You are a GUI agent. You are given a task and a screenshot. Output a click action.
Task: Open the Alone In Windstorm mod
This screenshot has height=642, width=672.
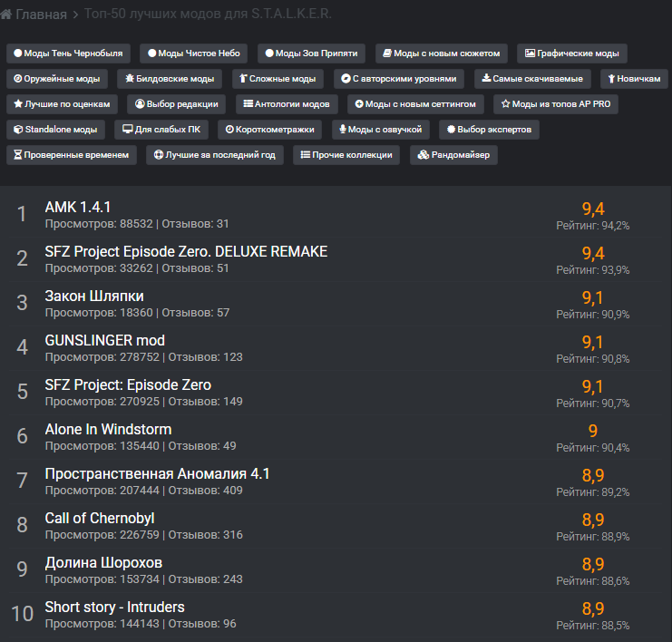109,430
